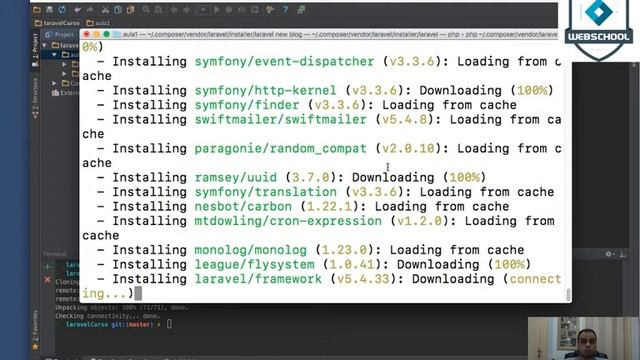Viewport: 640px width, 360px height.
Task: Click laravel/framework package name
Action: tap(258, 279)
